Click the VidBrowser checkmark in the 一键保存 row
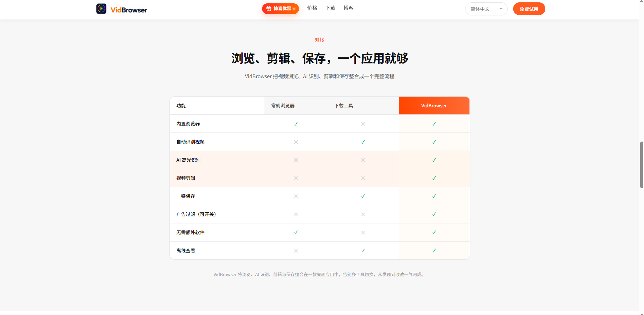Screen dimensions: 644x315 434,196
